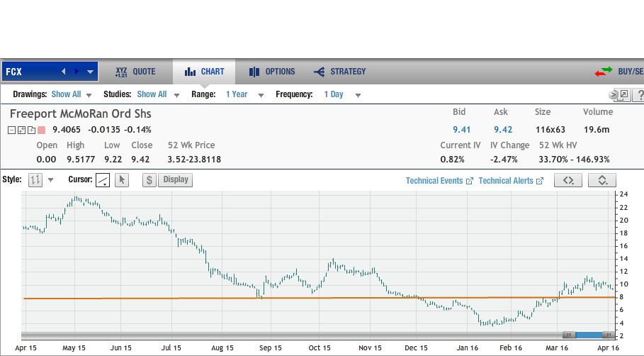Click the High value 9.5177
The width and height of the screenshot is (644, 356).
click(81, 160)
